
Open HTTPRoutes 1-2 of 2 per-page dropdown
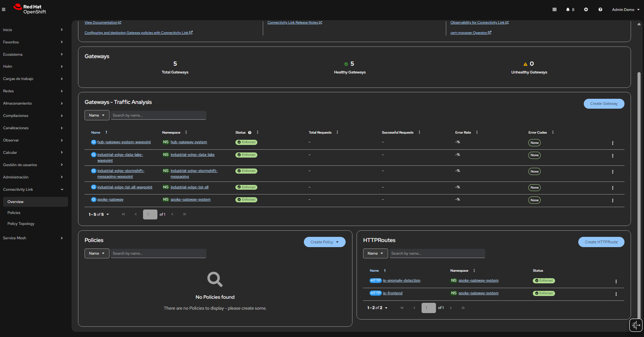tap(377, 308)
